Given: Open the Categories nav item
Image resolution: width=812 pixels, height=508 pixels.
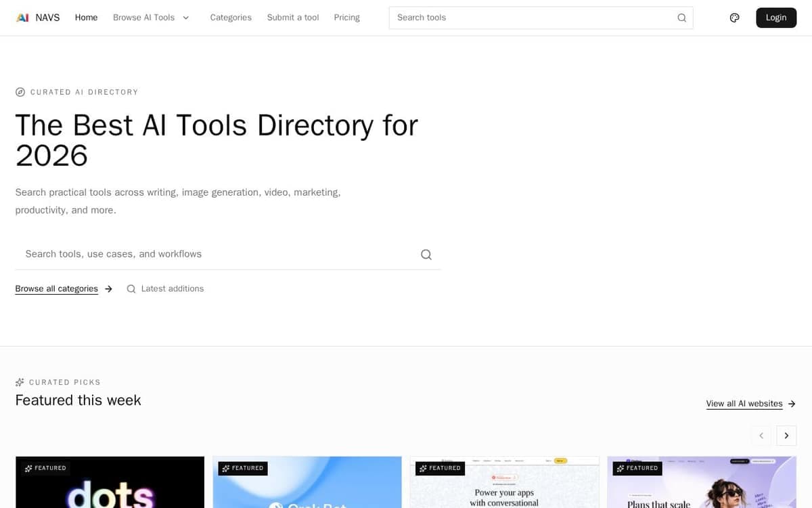Looking at the screenshot, I should click(x=231, y=18).
